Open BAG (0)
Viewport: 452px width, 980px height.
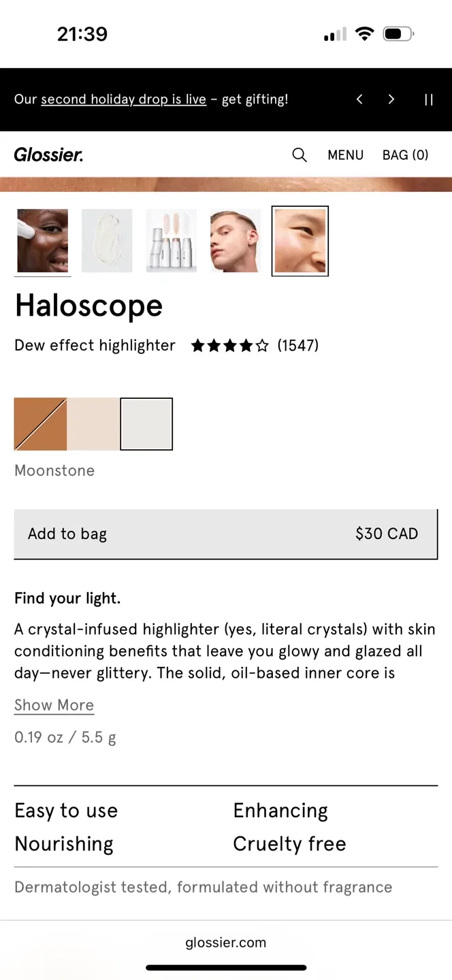(x=405, y=155)
